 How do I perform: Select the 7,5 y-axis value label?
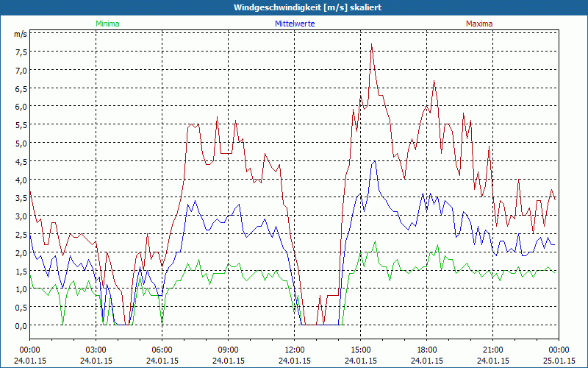[20, 52]
